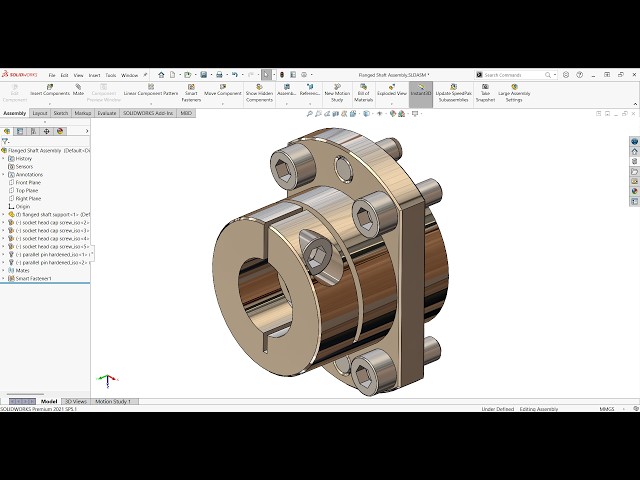Open the View menu
Viewport: 640px width, 480px height.
(78, 75)
